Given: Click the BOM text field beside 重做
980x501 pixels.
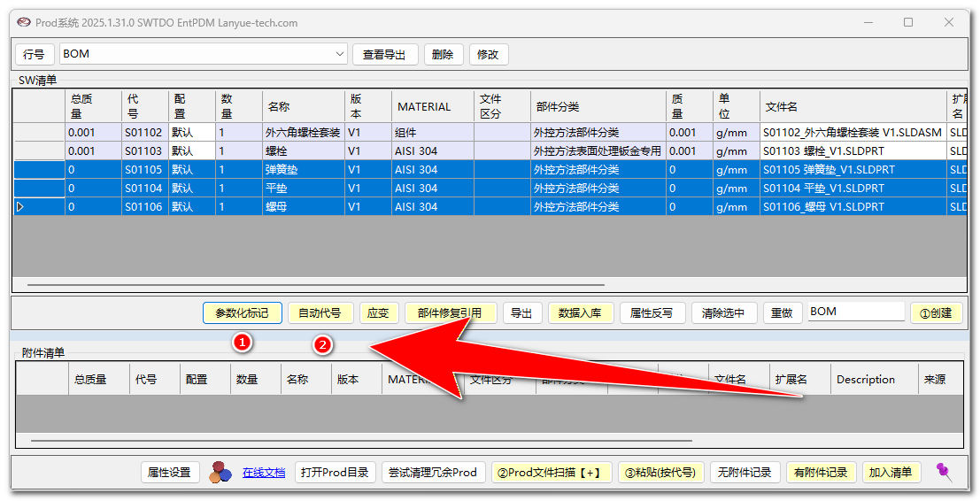Looking at the screenshot, I should 855,312.
